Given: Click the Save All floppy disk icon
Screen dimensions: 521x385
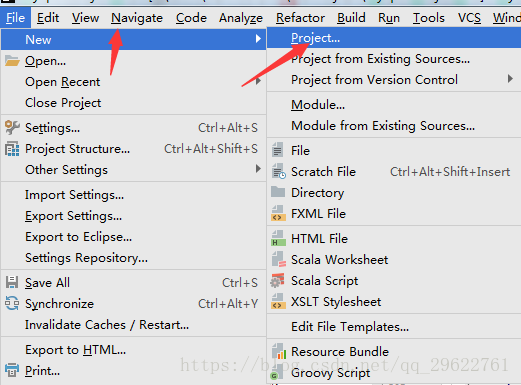Looking at the screenshot, I should (x=12, y=282).
